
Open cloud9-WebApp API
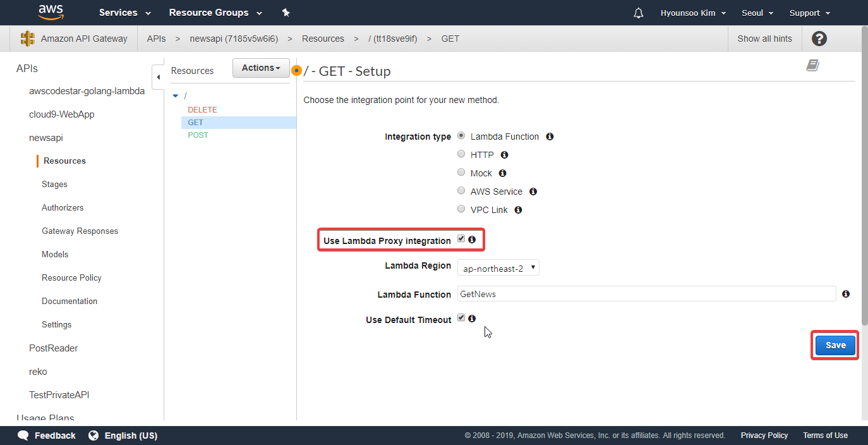tap(62, 114)
